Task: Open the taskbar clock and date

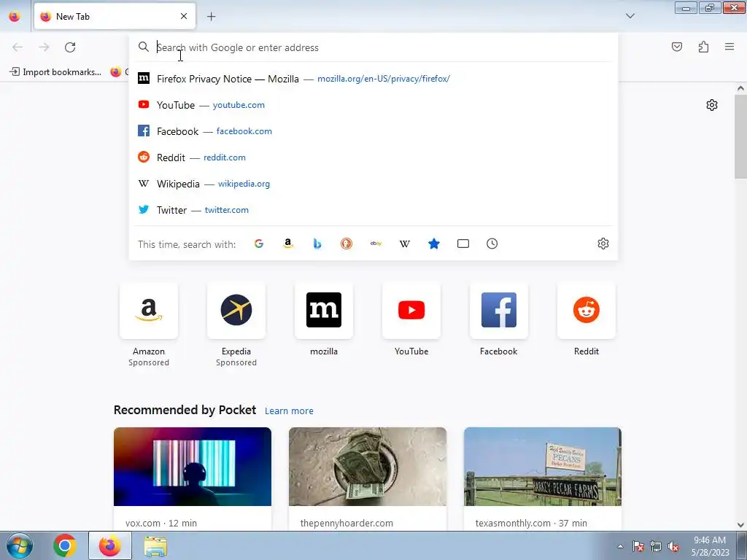Action: [x=710, y=546]
